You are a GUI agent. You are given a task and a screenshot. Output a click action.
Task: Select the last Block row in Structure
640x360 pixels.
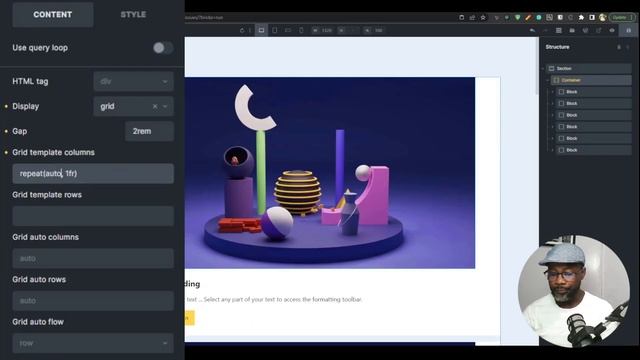(594, 150)
